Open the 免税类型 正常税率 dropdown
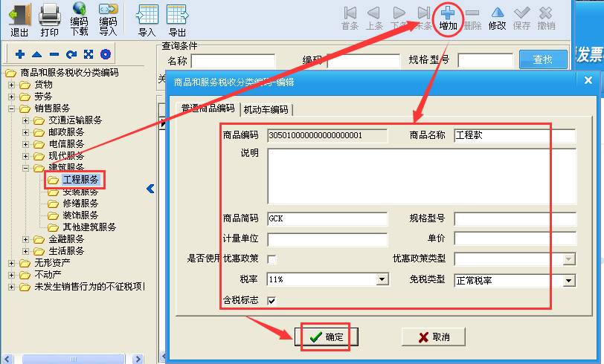604x364 pixels. tap(568, 281)
